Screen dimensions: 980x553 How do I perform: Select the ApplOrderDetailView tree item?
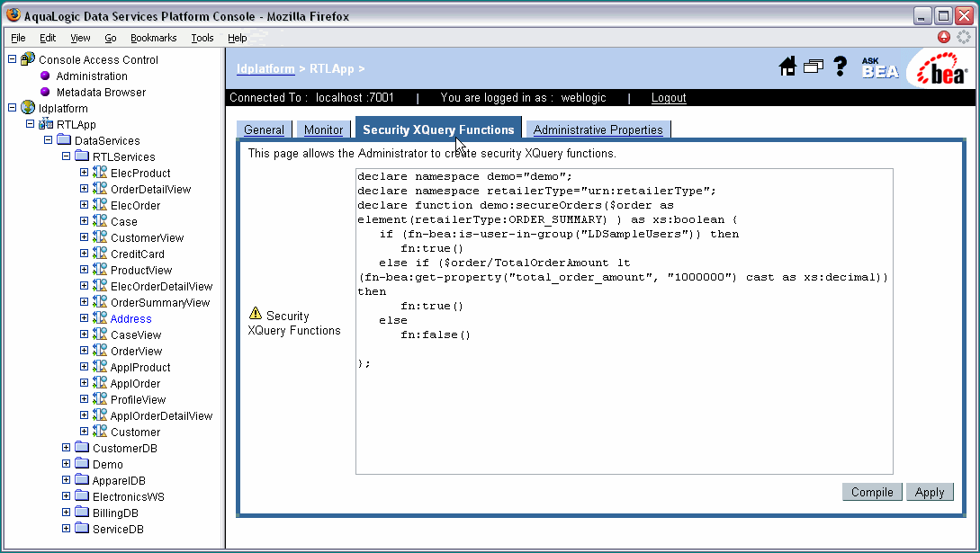161,416
